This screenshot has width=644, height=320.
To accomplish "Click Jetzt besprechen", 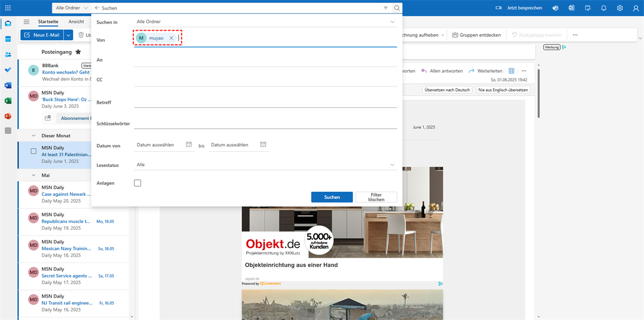I will coord(518,8).
